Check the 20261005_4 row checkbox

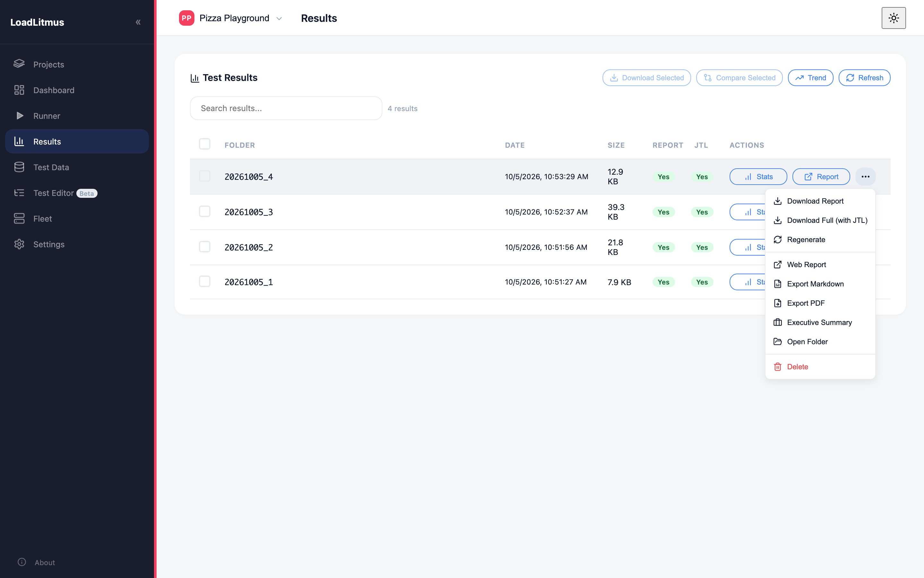(205, 176)
